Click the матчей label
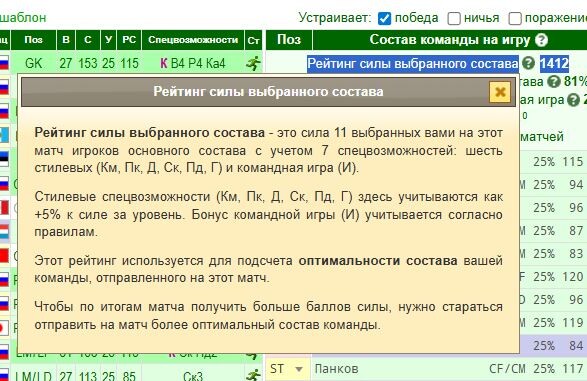 click(x=542, y=137)
